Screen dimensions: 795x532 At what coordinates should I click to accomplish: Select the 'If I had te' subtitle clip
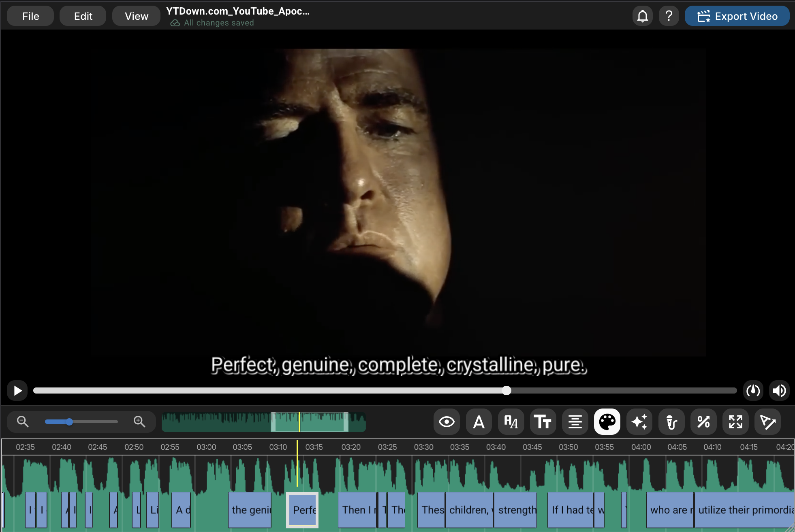coord(571,510)
